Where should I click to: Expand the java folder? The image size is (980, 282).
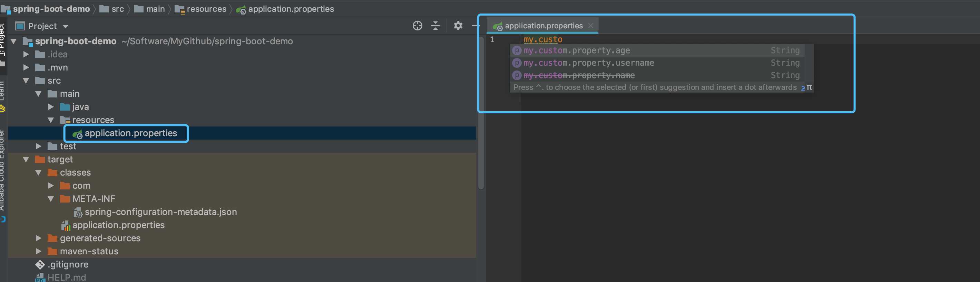point(51,107)
